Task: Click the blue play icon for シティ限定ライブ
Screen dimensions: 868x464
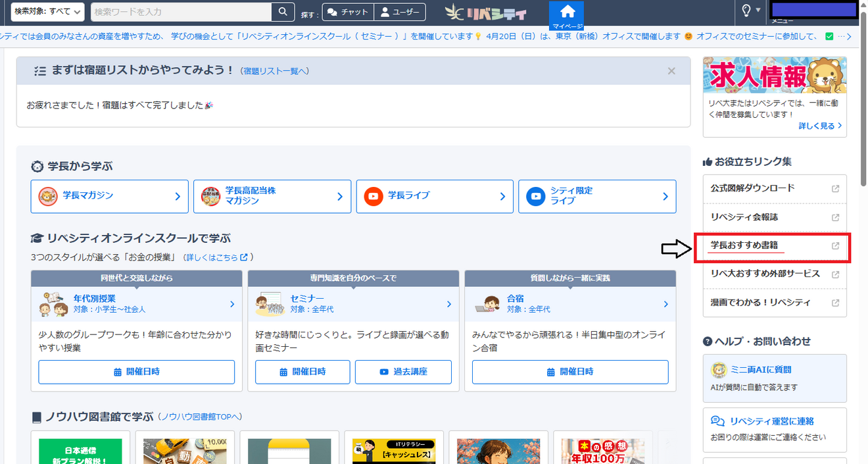Action: click(x=536, y=196)
